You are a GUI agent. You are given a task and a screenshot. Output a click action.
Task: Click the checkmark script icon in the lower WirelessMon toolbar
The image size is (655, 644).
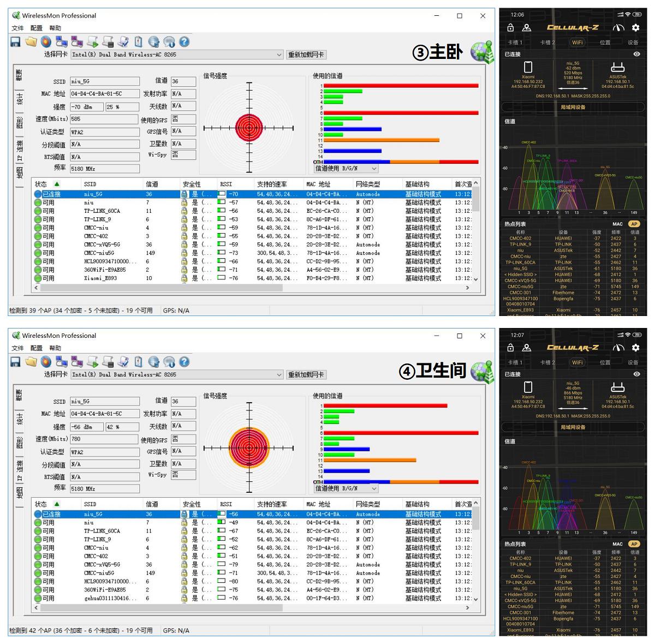point(123,362)
